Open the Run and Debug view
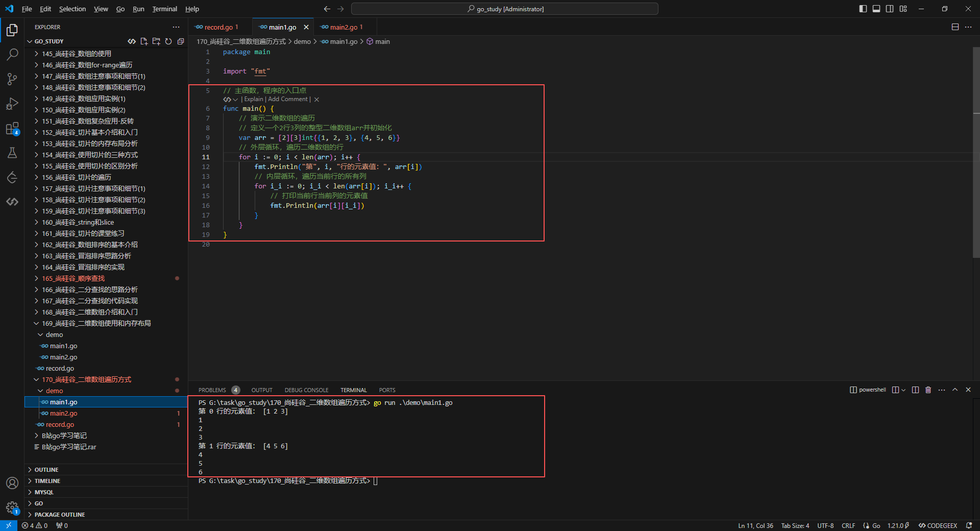 (12, 104)
